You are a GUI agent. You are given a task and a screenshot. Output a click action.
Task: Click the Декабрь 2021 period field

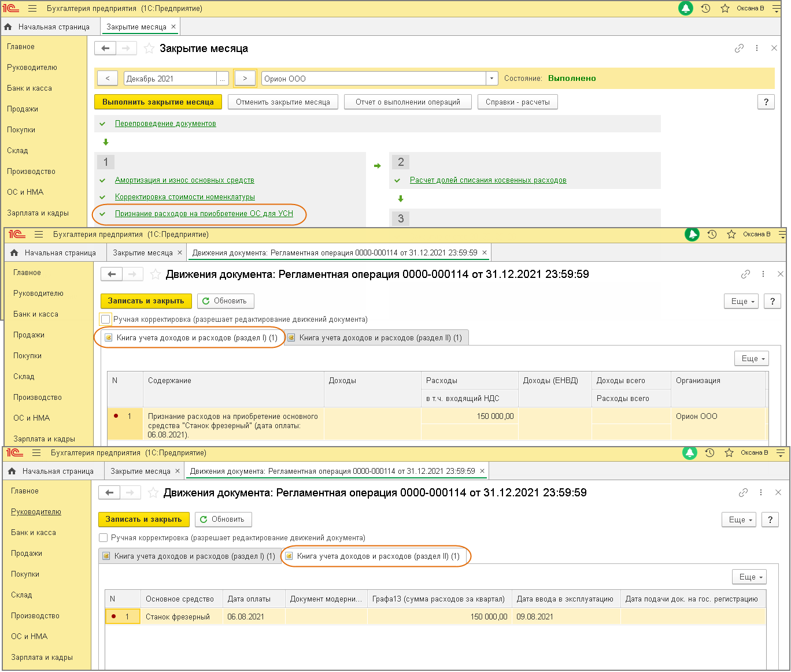click(x=171, y=79)
